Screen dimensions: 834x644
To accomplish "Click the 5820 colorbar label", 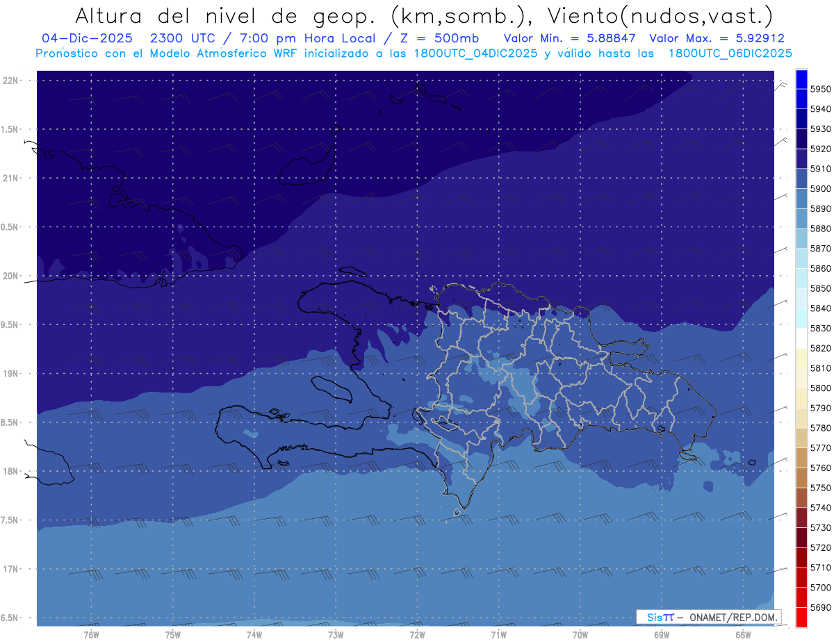I will tap(821, 348).
